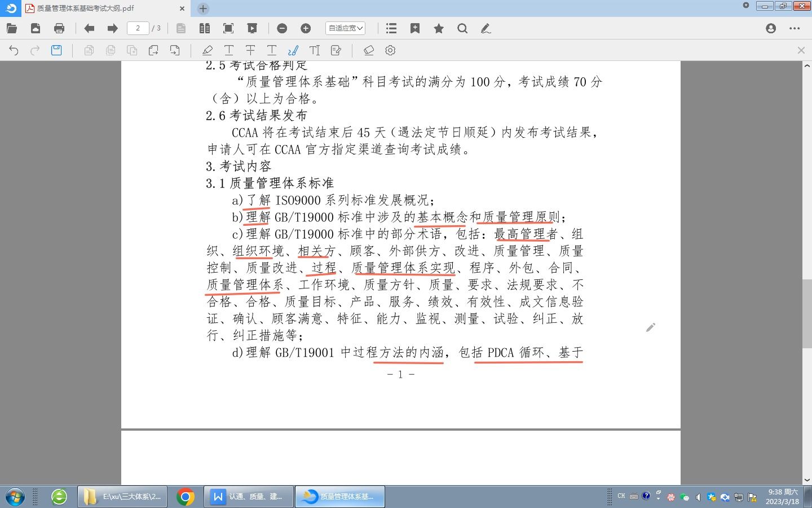Close the annotation toolbar with X
Image resolution: width=812 pixels, height=508 pixels.
[801, 50]
